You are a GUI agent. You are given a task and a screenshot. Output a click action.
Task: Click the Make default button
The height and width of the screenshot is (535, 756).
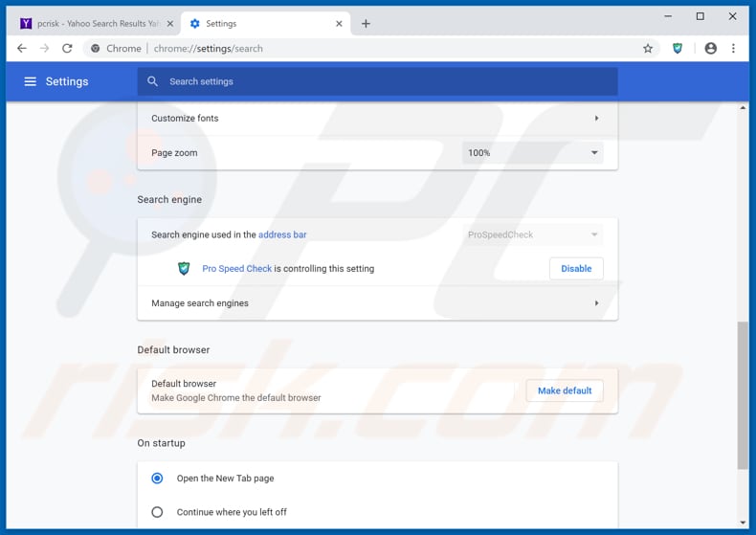564,390
